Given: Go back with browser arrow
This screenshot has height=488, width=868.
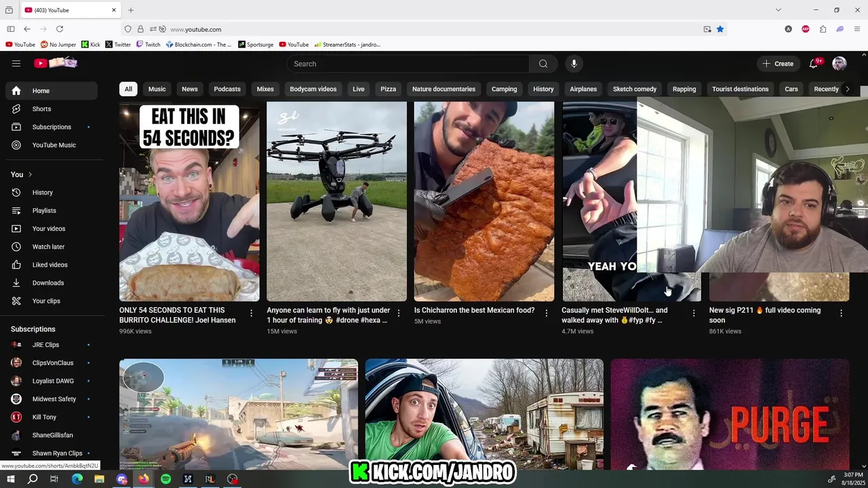Looking at the screenshot, I should pos(27,29).
